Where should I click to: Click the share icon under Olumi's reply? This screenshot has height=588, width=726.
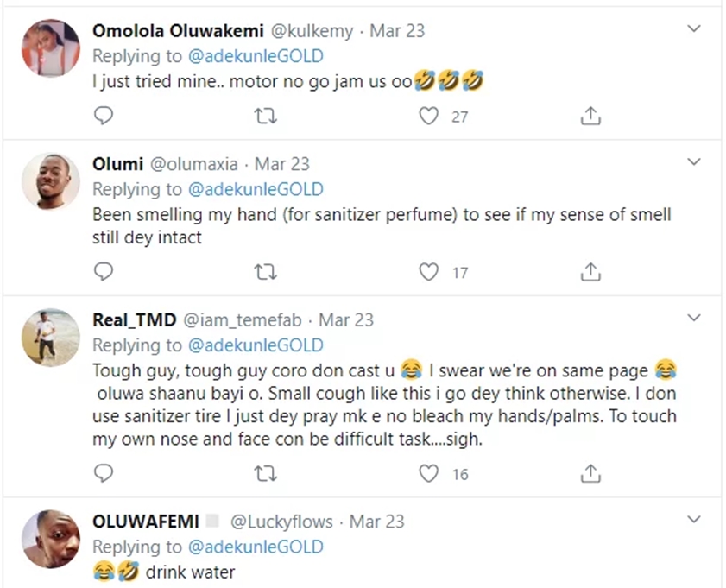pos(590,271)
